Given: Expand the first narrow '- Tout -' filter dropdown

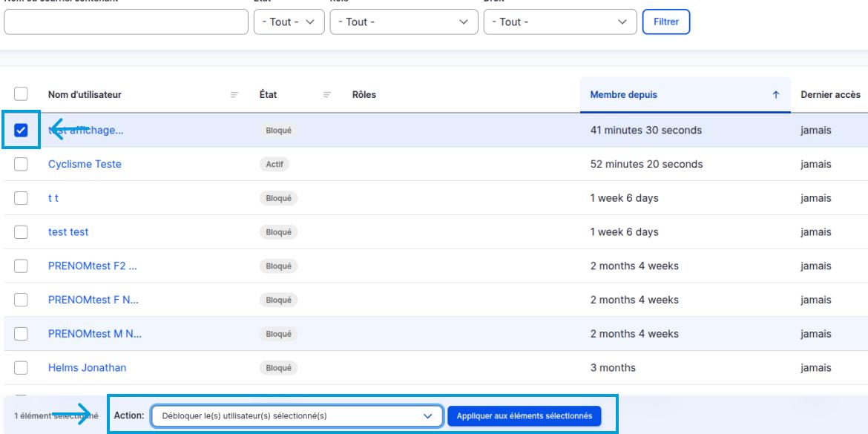Looking at the screenshot, I should point(289,22).
